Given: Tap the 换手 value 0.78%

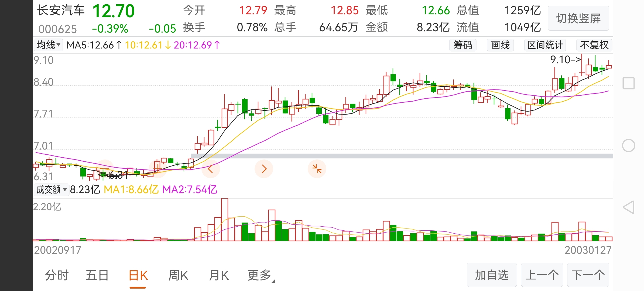Looking at the screenshot, I should pyautogui.click(x=252, y=27).
